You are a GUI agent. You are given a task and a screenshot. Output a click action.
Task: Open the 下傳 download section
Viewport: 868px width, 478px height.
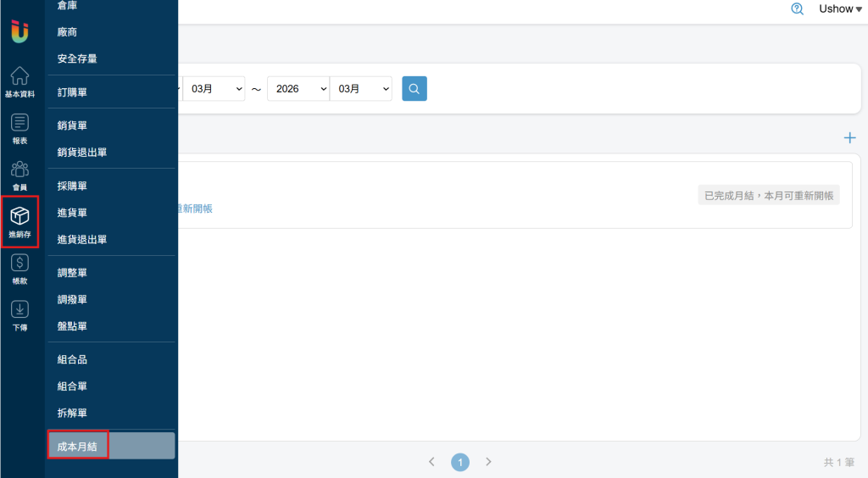(20, 316)
